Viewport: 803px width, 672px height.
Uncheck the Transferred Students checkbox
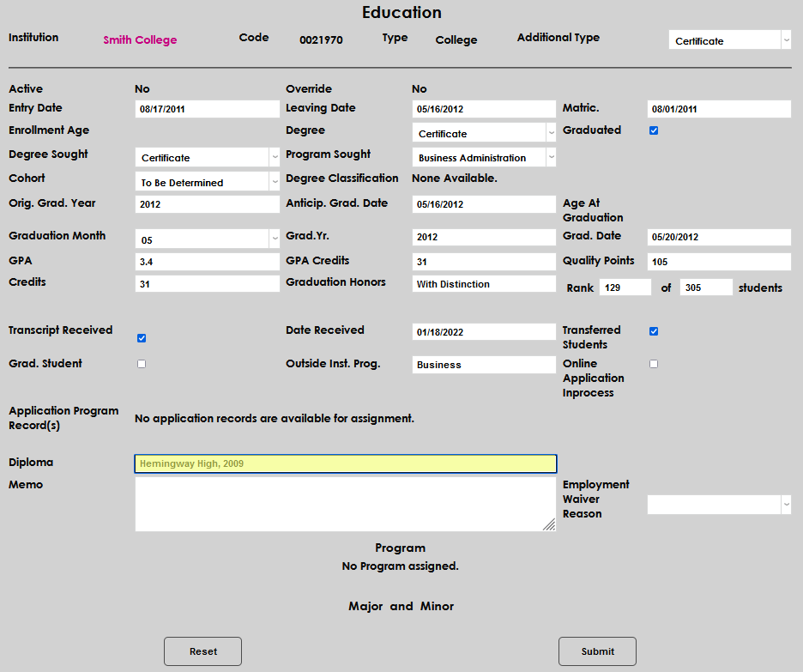pyautogui.click(x=654, y=331)
